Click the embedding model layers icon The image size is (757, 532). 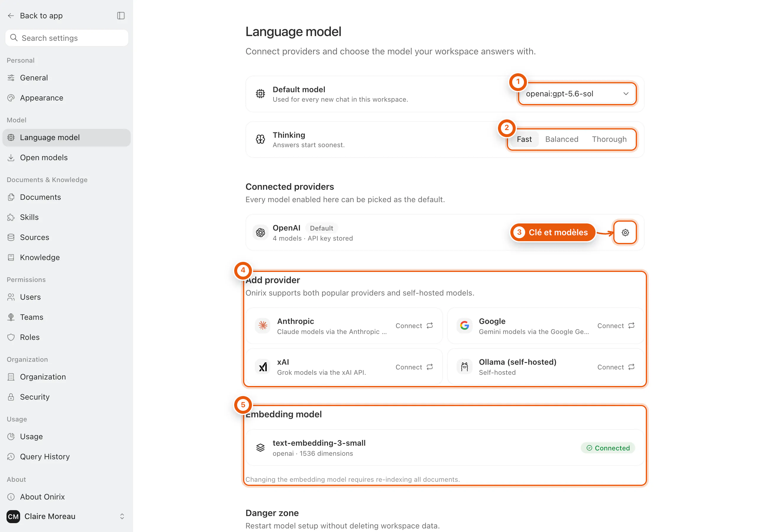261,447
